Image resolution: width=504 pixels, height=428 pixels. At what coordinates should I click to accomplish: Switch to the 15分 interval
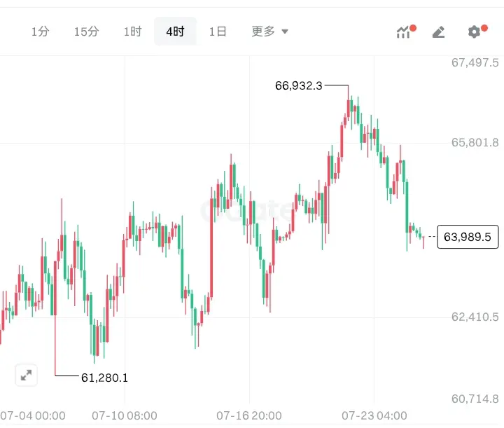(87, 32)
